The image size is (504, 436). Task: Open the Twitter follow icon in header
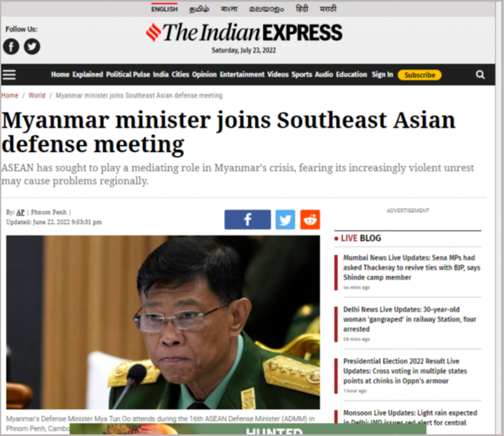pos(32,46)
